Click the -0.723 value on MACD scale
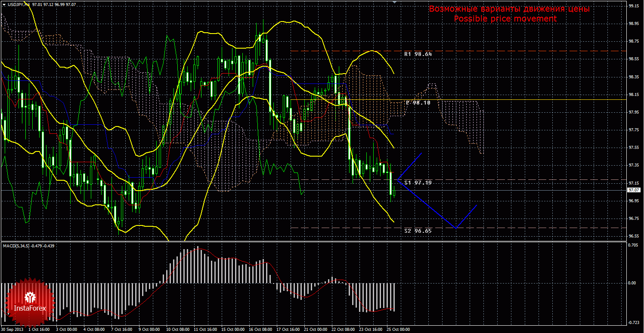 point(633,323)
